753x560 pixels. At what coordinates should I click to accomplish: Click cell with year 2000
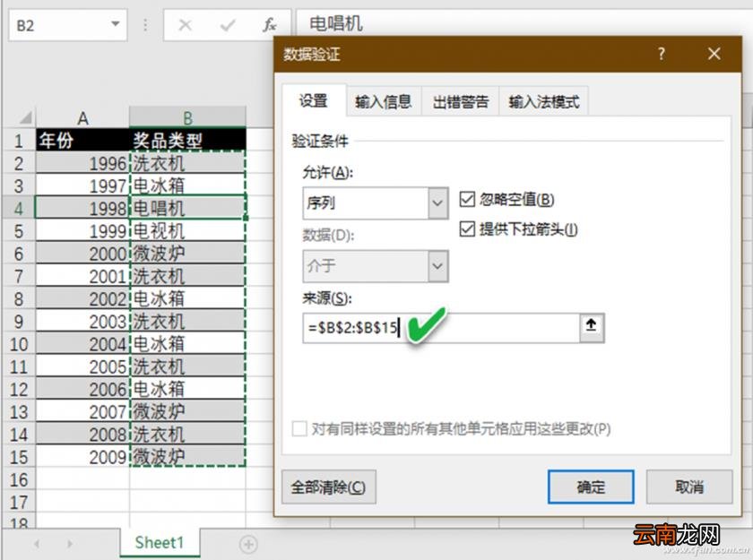[x=82, y=254]
